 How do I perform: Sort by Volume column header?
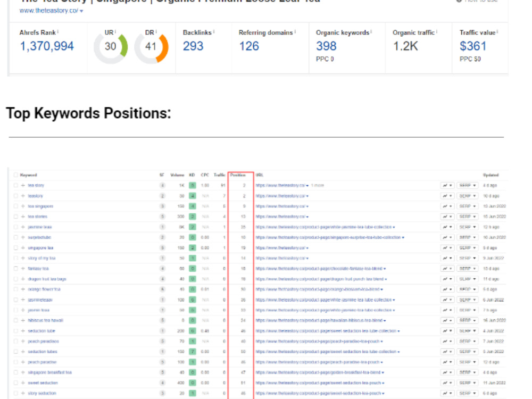click(177, 175)
